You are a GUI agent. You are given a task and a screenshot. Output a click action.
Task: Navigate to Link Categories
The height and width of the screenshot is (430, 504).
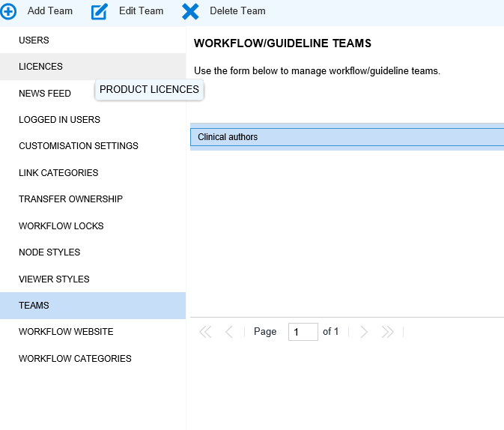click(58, 173)
